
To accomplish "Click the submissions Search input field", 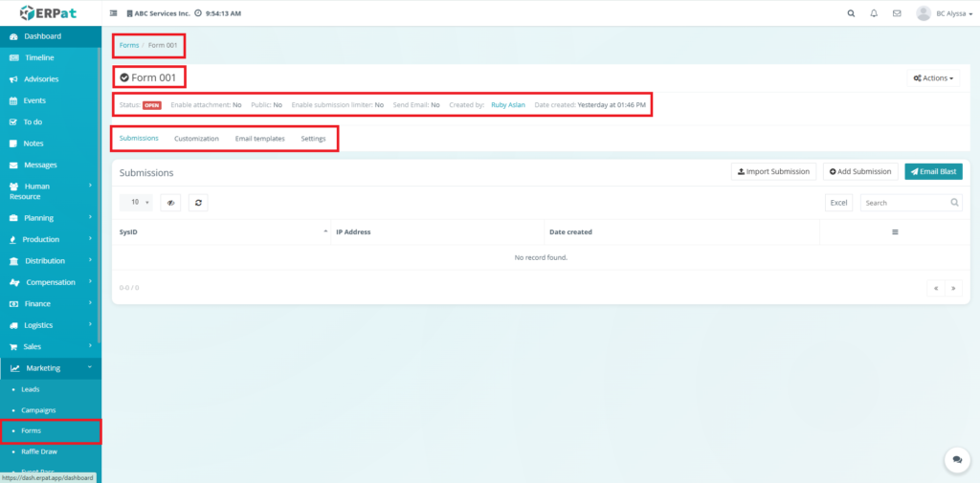I will (903, 203).
